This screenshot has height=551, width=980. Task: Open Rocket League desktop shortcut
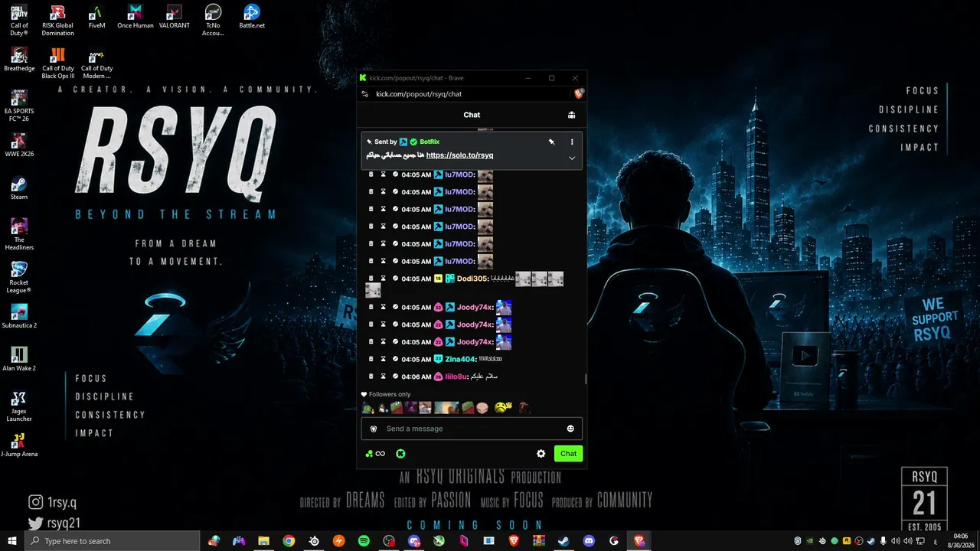(x=19, y=278)
